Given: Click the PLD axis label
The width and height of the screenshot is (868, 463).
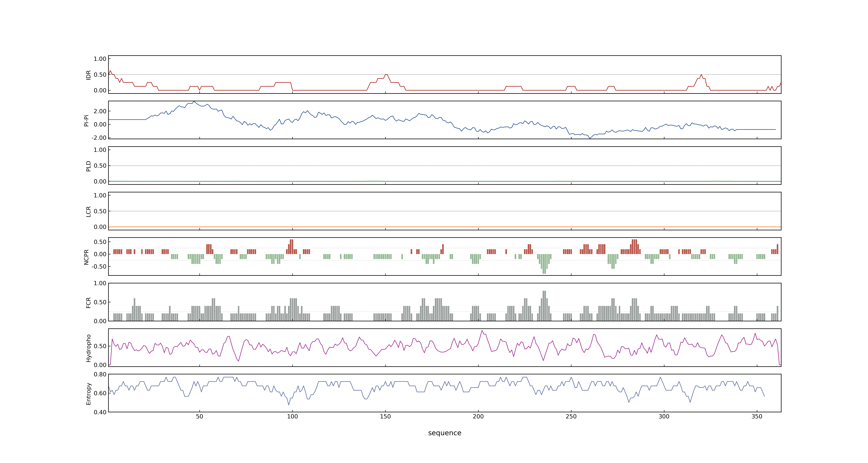Looking at the screenshot, I should tap(89, 166).
